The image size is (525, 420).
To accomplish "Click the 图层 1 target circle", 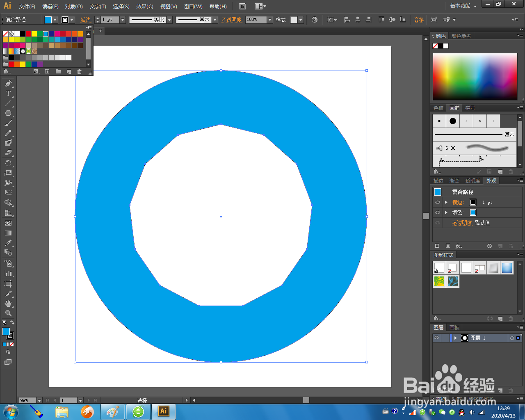I will pyautogui.click(x=512, y=338).
